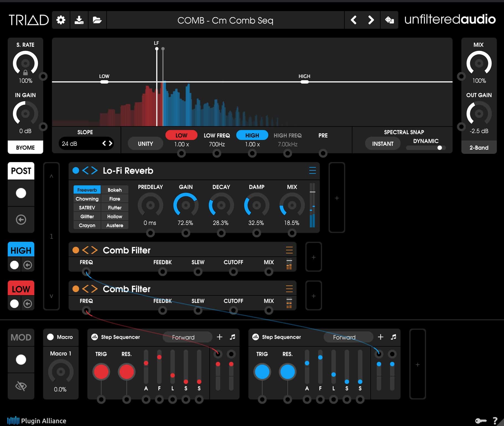This screenshot has height=426, width=504.
Task: Click the INSTANT spectral snap button
Action: [x=383, y=144]
